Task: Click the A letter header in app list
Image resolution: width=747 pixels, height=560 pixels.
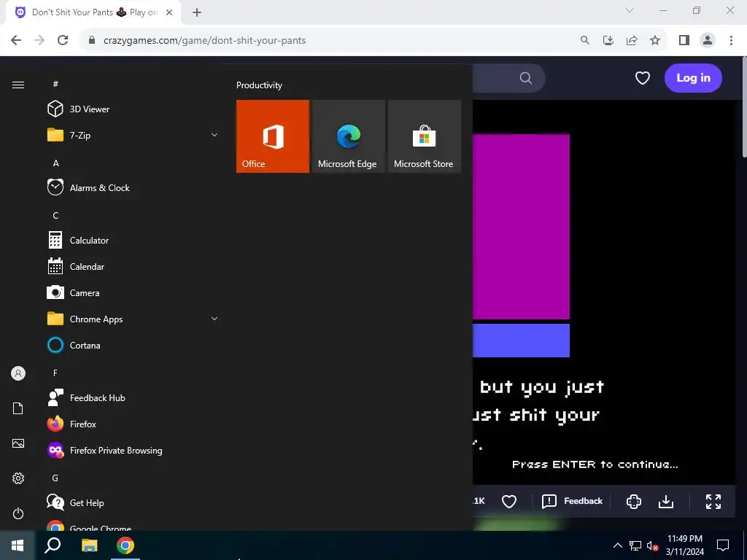Action: pyautogui.click(x=55, y=163)
